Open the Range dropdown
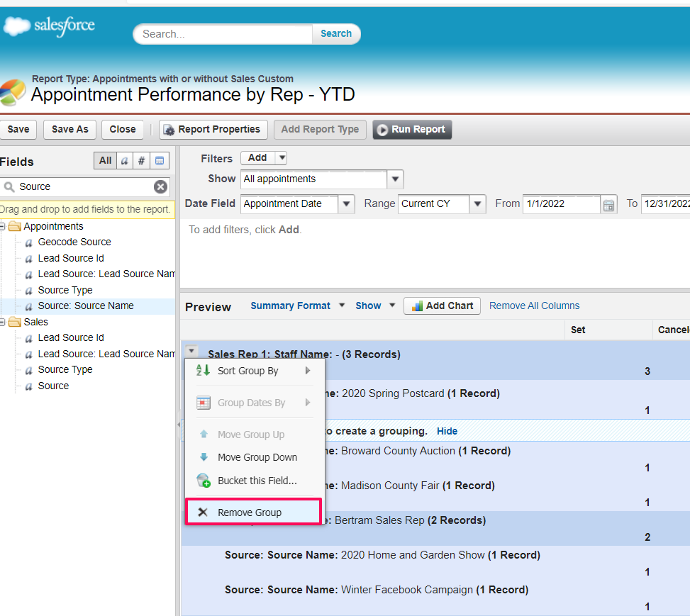 pos(477,204)
